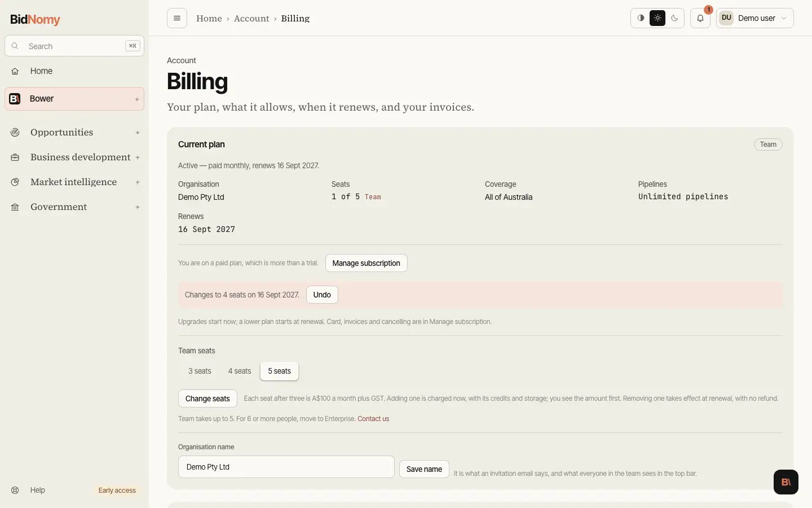Select the 5 seats option
Viewport: 812px width, 508px height.
[x=280, y=371]
